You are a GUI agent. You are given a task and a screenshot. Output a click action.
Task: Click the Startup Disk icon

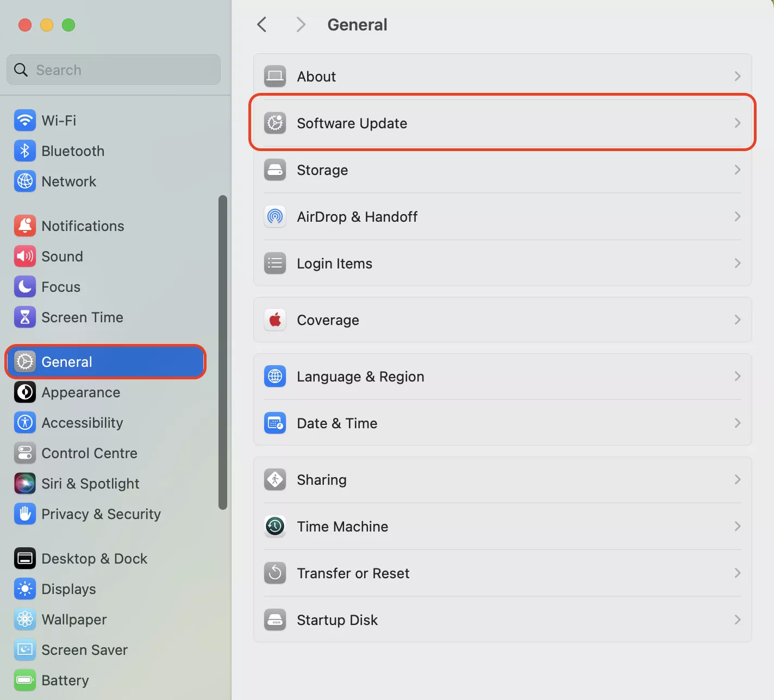point(275,620)
